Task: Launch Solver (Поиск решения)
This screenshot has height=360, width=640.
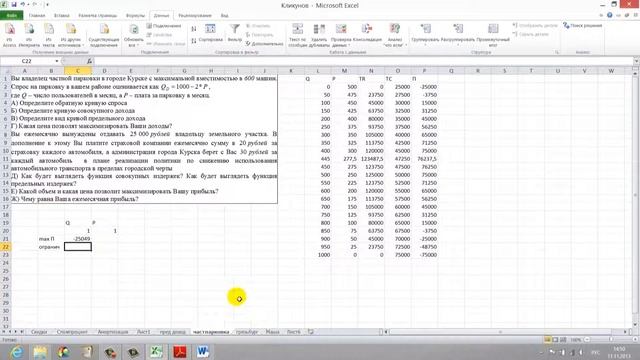Action: 582,26
